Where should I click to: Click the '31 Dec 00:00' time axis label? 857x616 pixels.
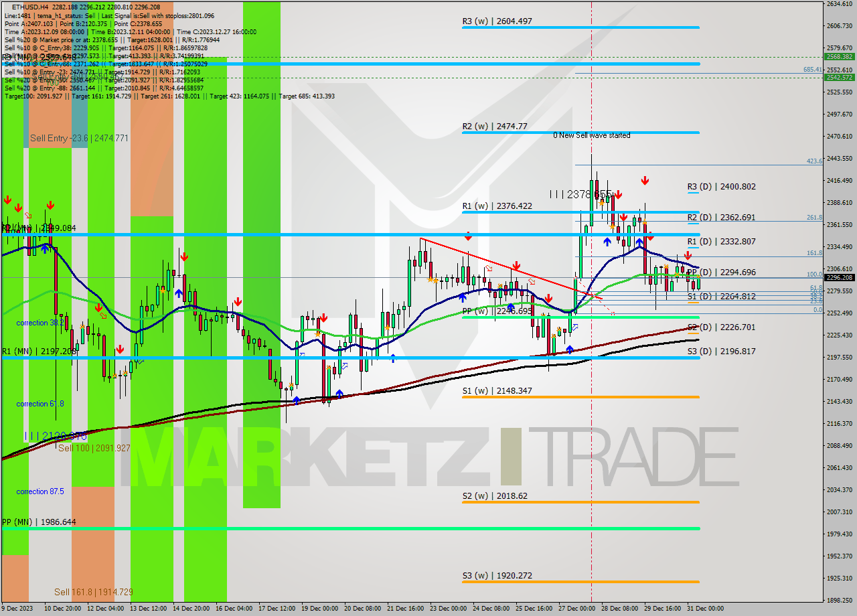705,609
